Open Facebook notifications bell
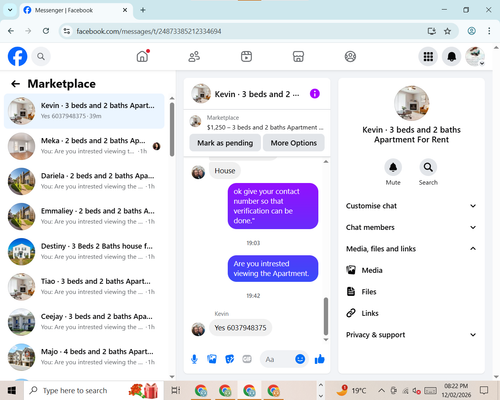Screen dimensions: 500x400 pyautogui.click(x=452, y=56)
